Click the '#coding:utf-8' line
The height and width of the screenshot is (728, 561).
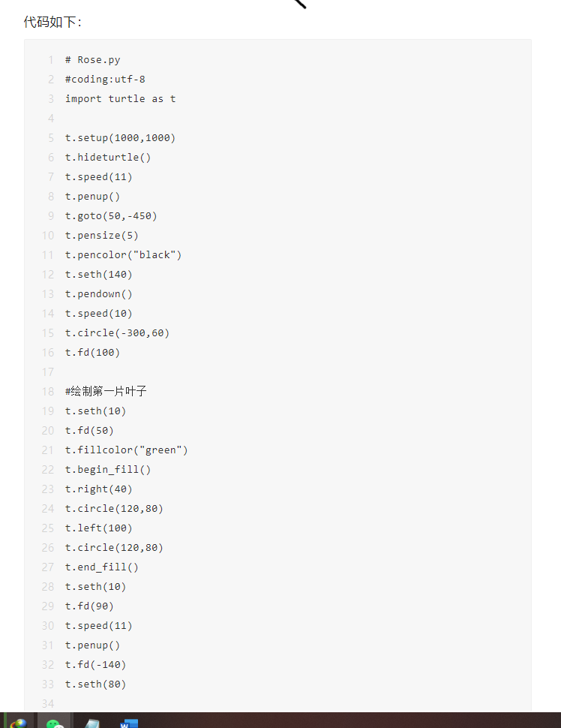click(x=105, y=80)
